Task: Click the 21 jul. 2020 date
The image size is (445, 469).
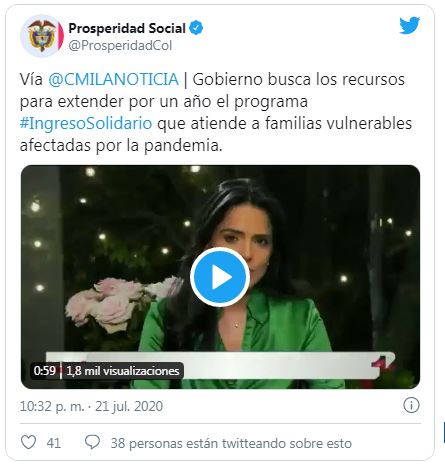Action: (129, 406)
